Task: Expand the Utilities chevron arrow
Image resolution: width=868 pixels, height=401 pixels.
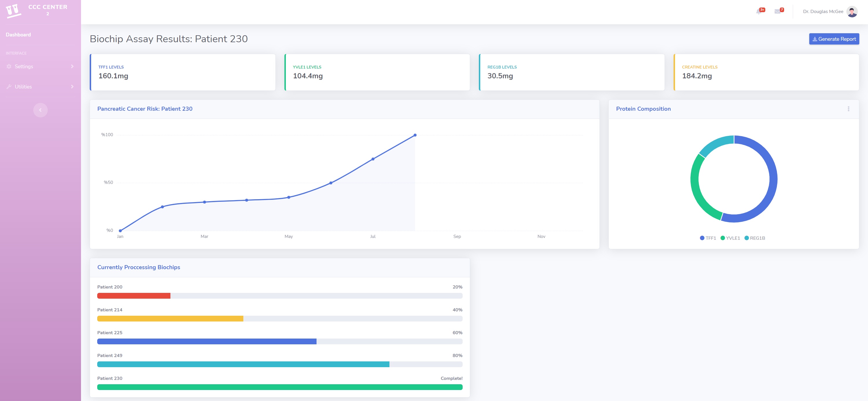Action: (72, 86)
